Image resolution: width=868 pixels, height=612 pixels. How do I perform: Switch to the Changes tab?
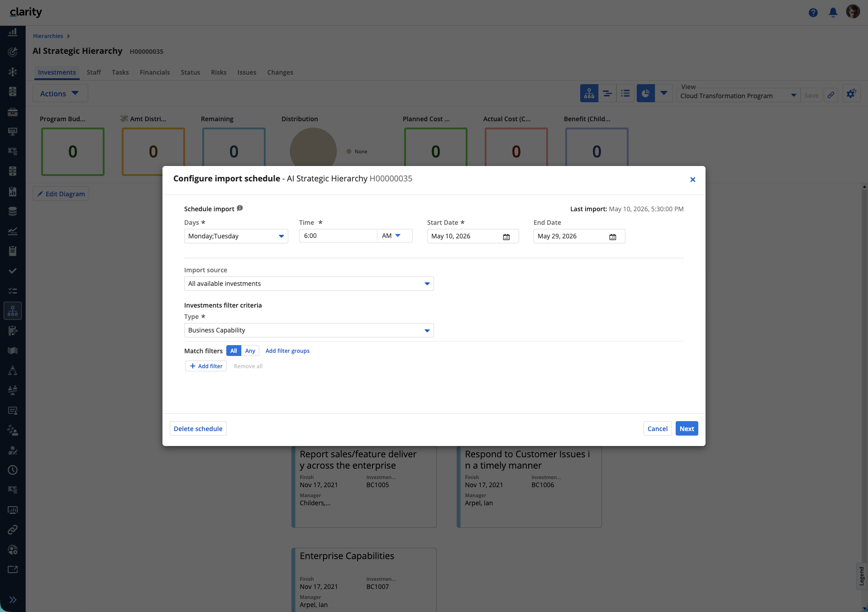280,72
